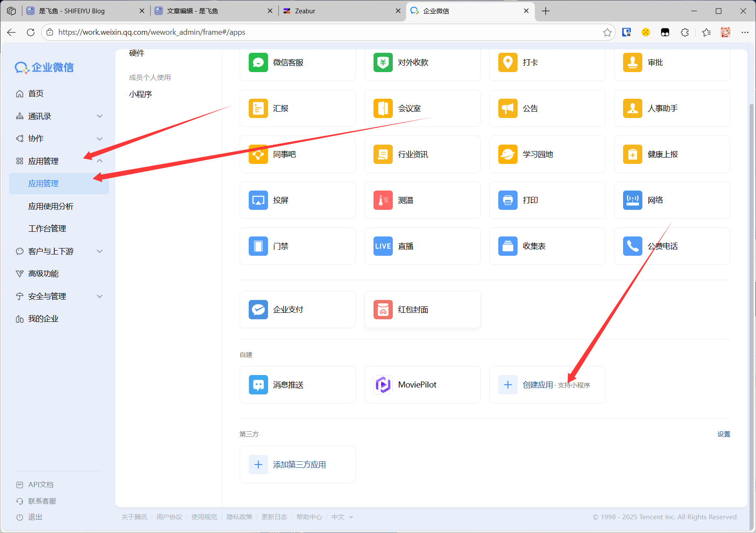
Task: Expand the 通讯录 sidebar section
Action: pyautogui.click(x=99, y=116)
